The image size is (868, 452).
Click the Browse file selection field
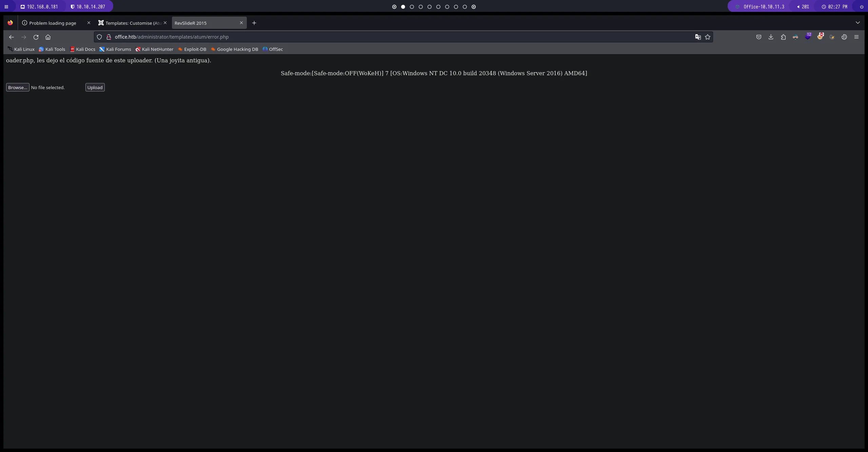tap(17, 87)
